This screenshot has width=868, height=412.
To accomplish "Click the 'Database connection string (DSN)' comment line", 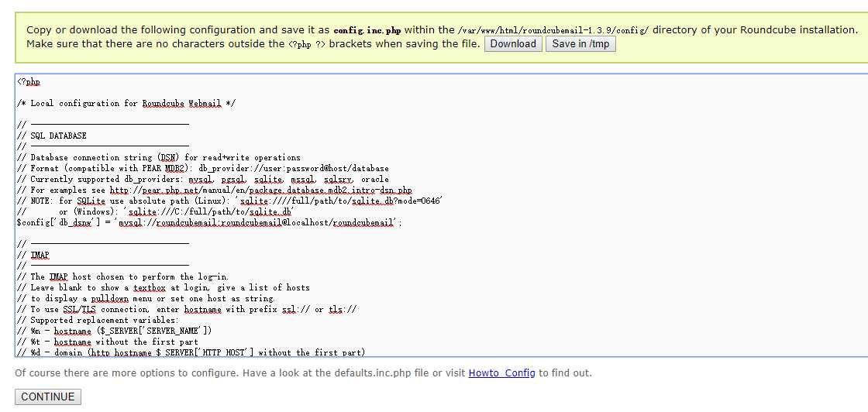I will pyautogui.click(x=159, y=158).
